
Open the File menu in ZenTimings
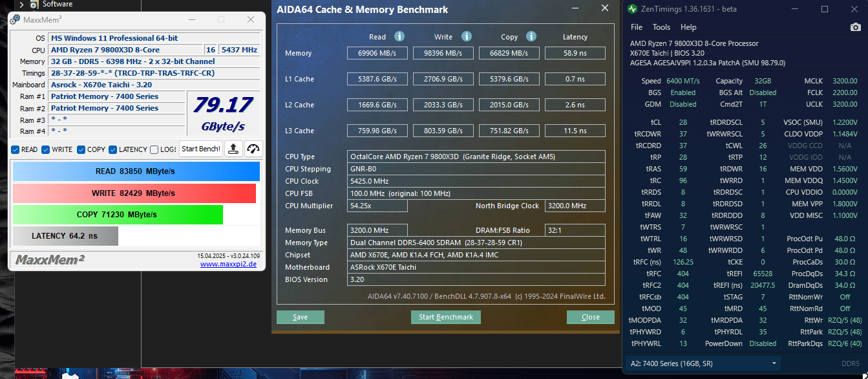pyautogui.click(x=637, y=27)
